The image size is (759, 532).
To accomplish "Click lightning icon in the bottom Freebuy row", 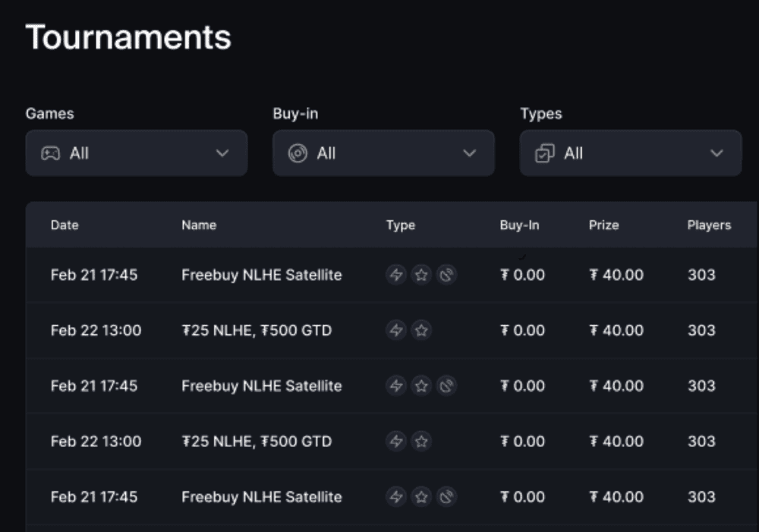I will 395,496.
